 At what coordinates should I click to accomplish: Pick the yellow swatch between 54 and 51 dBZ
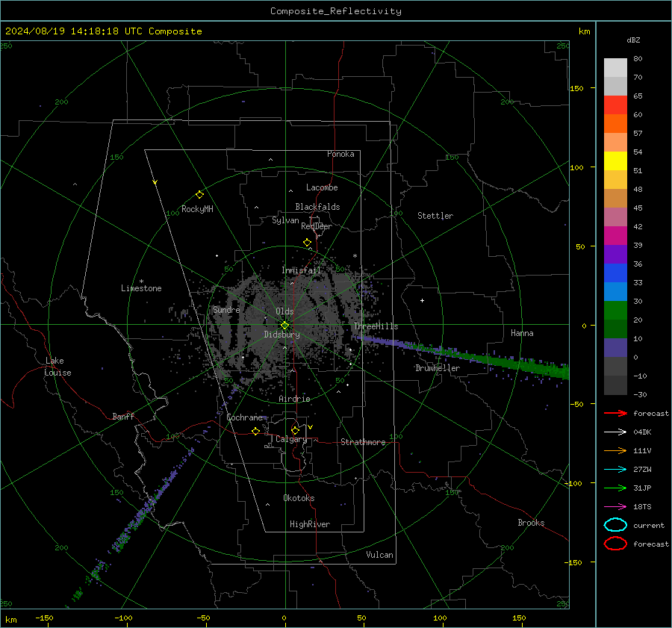(x=615, y=161)
